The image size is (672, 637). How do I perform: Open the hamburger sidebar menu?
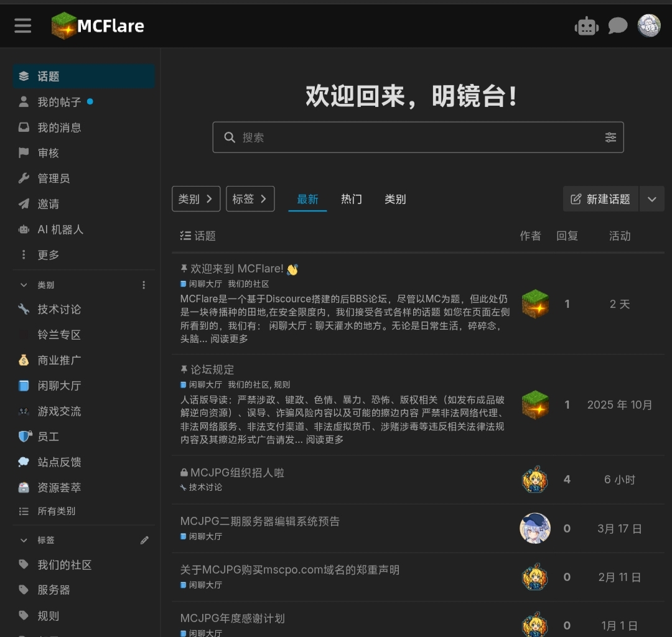point(22,26)
